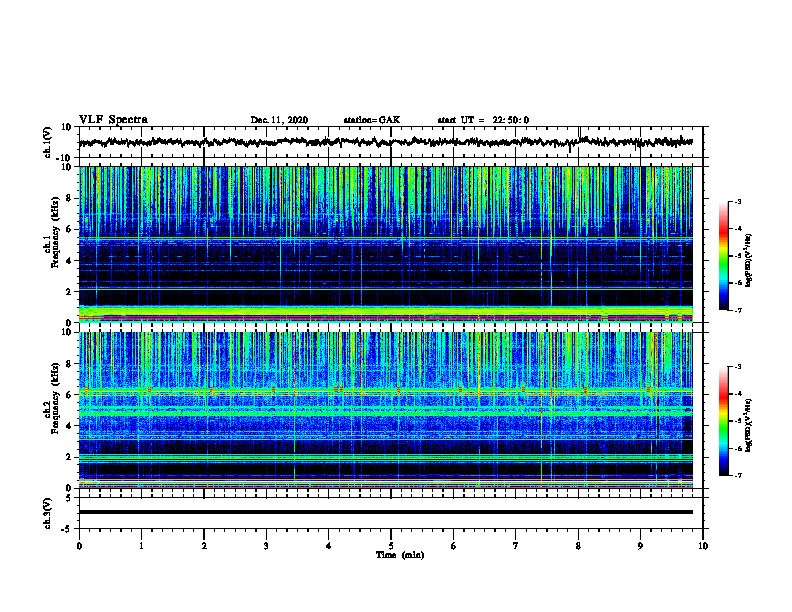This screenshot has width=792, height=612.
Task: Click the "-7" label on the ch.2 color bar
Action: (737, 475)
